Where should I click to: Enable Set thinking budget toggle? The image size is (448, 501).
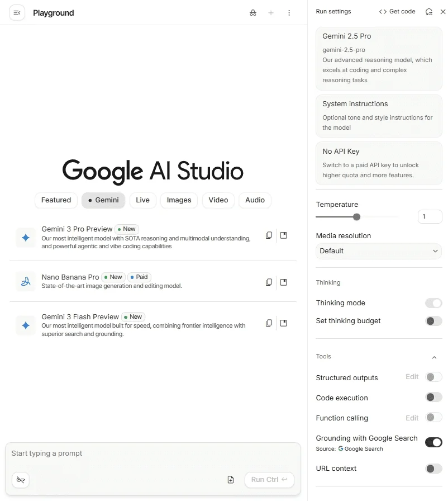pos(433,321)
